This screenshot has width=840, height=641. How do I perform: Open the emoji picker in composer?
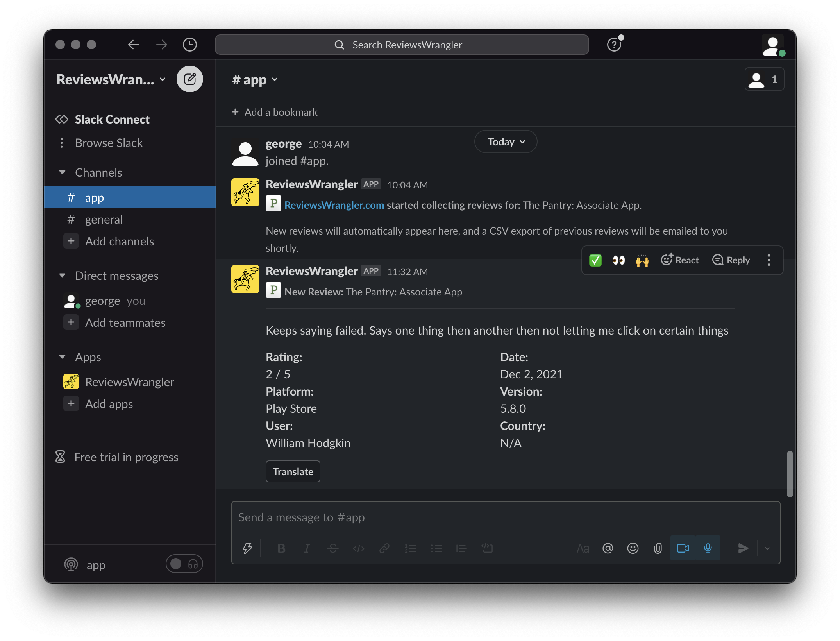coord(633,548)
